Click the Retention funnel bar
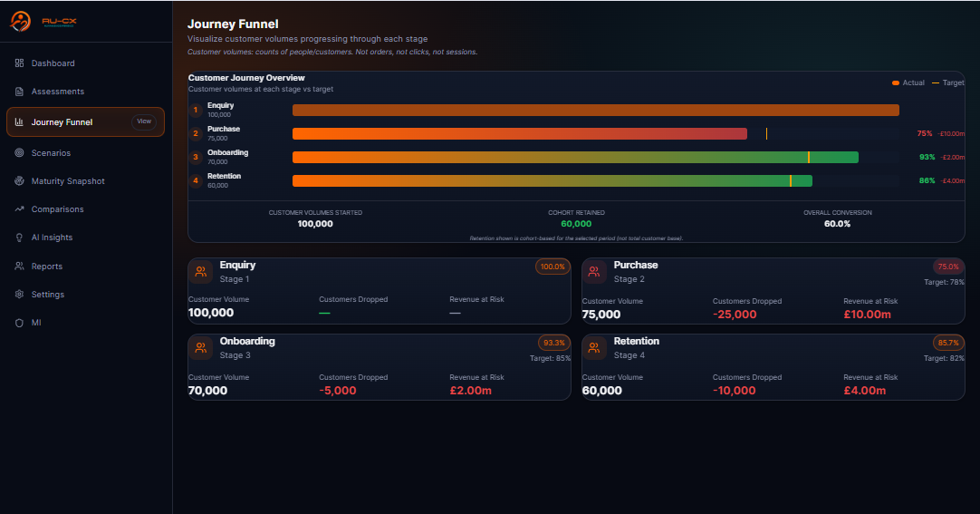 [552, 180]
